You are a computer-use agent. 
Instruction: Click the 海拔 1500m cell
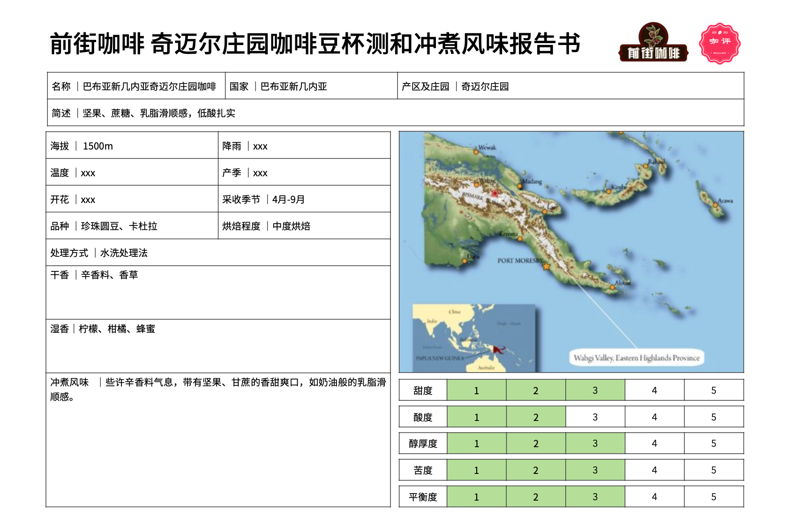[132, 146]
